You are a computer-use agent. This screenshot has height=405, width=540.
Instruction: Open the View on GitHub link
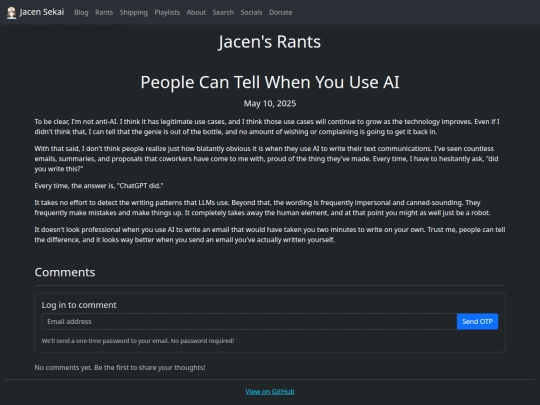(x=270, y=392)
